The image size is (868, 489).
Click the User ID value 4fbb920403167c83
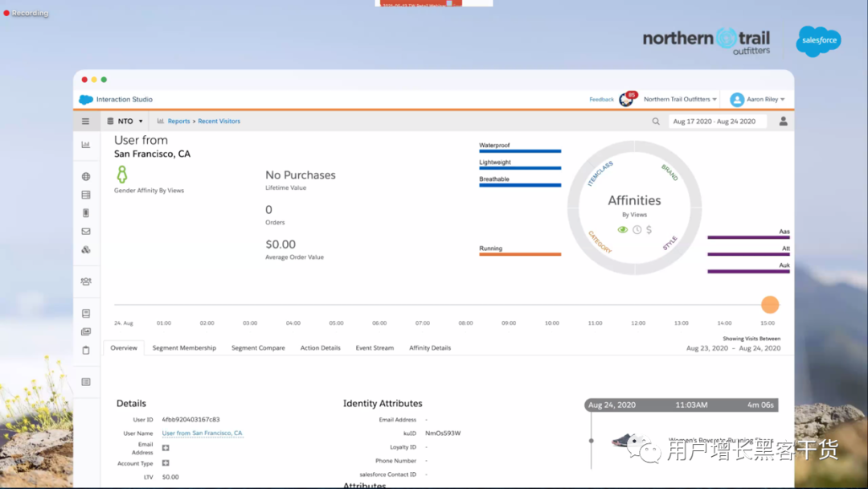pyautogui.click(x=191, y=420)
